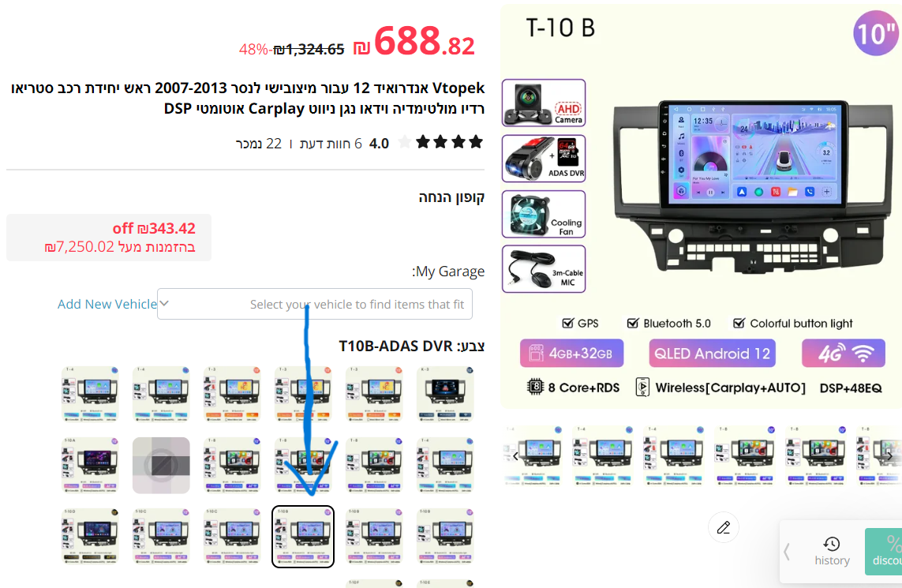The width and height of the screenshot is (902, 588).
Task: Click the green percent discount button
Action: click(x=884, y=552)
